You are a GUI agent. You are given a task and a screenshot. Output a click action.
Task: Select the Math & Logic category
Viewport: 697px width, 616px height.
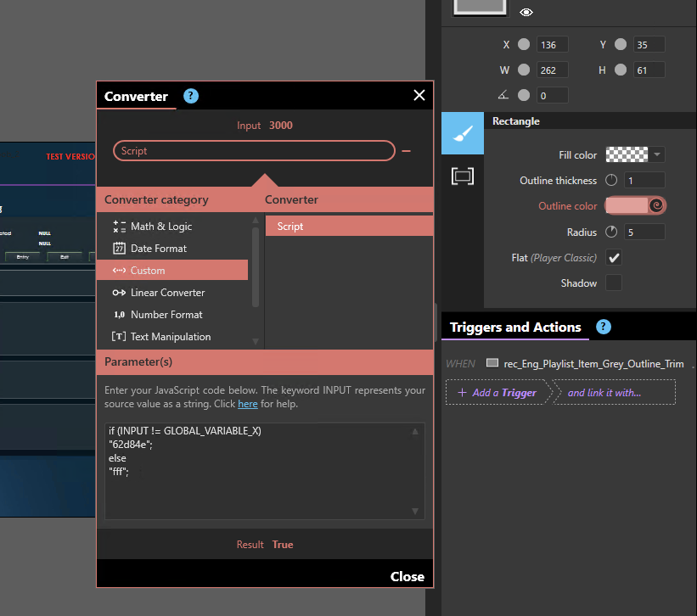coord(160,227)
